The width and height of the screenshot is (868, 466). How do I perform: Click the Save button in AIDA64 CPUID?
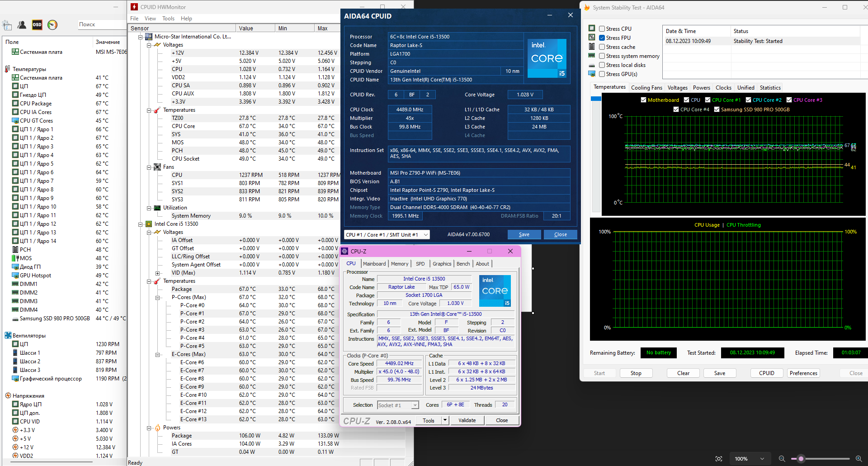tap(524, 234)
